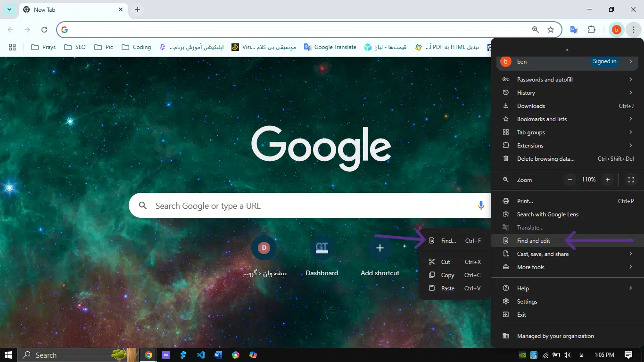Open the Copilot icon in the taskbar
The height and width of the screenshot is (362, 644).
point(253,355)
